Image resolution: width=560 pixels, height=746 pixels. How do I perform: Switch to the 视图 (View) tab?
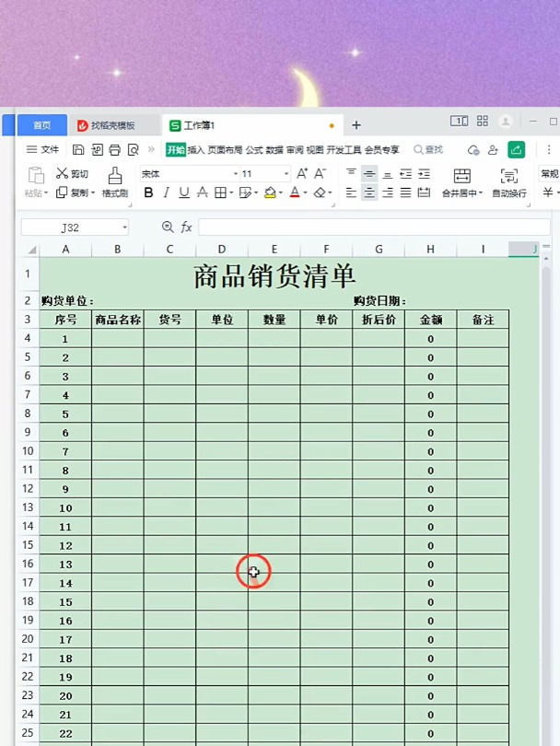tap(314, 150)
